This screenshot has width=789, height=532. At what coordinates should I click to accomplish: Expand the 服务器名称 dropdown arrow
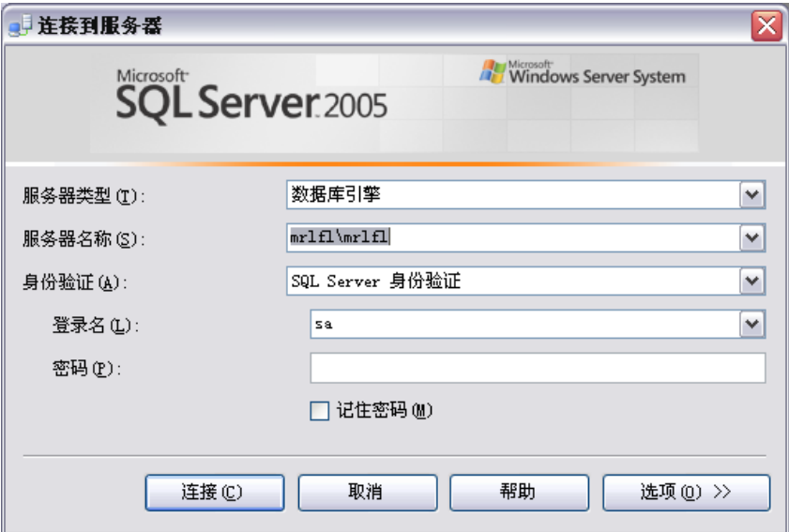pyautogui.click(x=752, y=237)
